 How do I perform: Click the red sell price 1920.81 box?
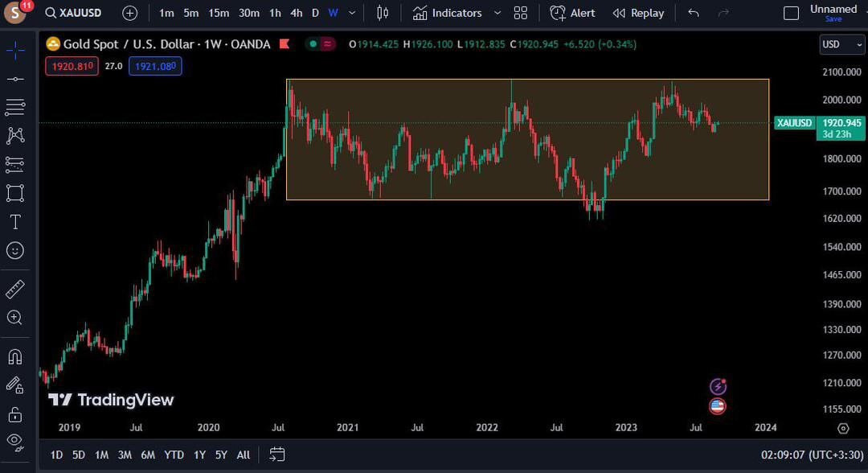tap(72, 66)
